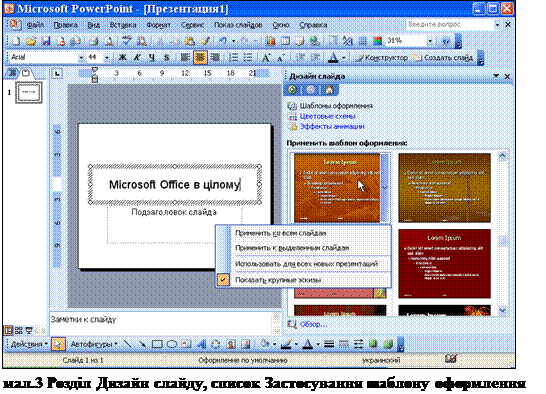546x394 pixels.
Task: Toggle text shadow S formatting
Action: (x=166, y=57)
